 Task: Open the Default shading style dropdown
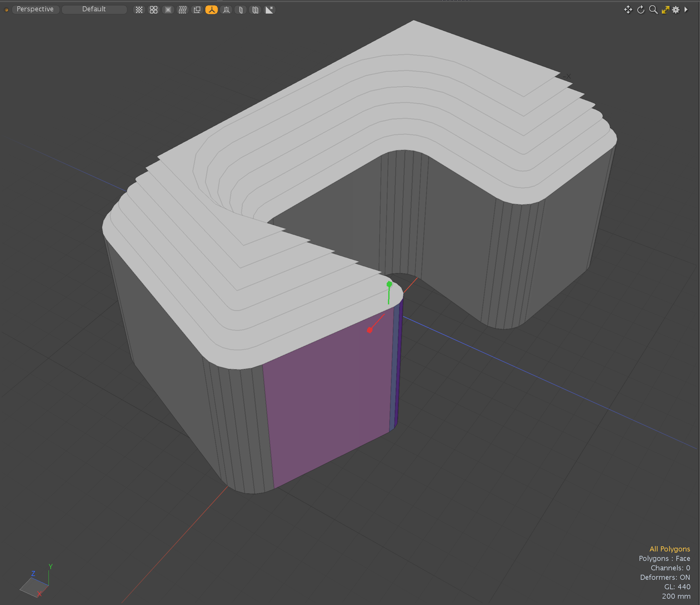(x=94, y=9)
